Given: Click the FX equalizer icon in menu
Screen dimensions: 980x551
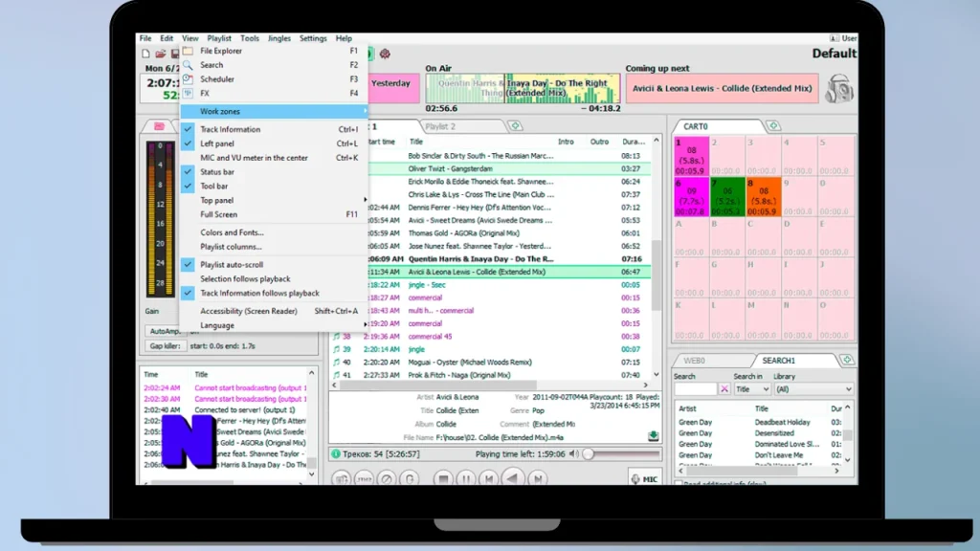Looking at the screenshot, I should 188,93.
